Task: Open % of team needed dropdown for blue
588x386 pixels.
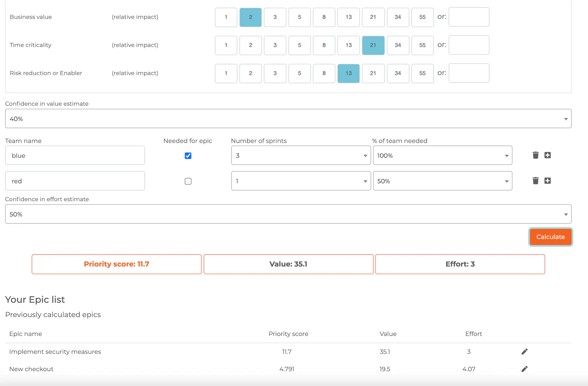Action: click(x=442, y=155)
